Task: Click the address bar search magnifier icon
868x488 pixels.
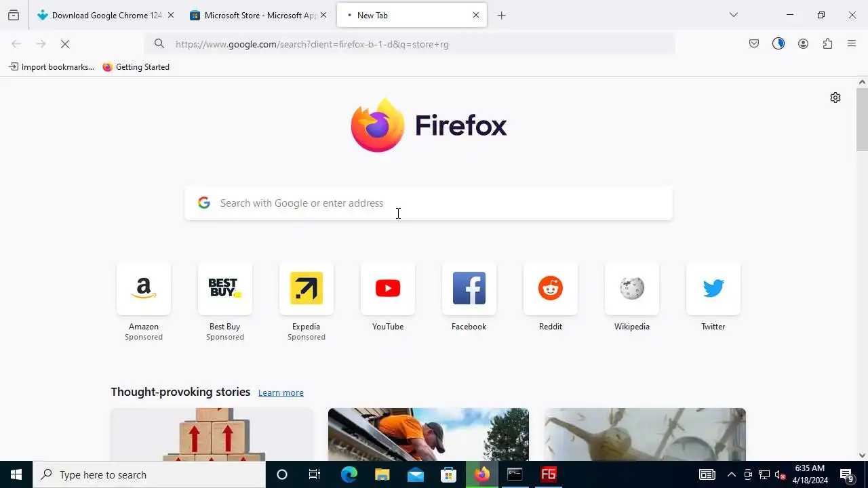Action: pos(159,44)
